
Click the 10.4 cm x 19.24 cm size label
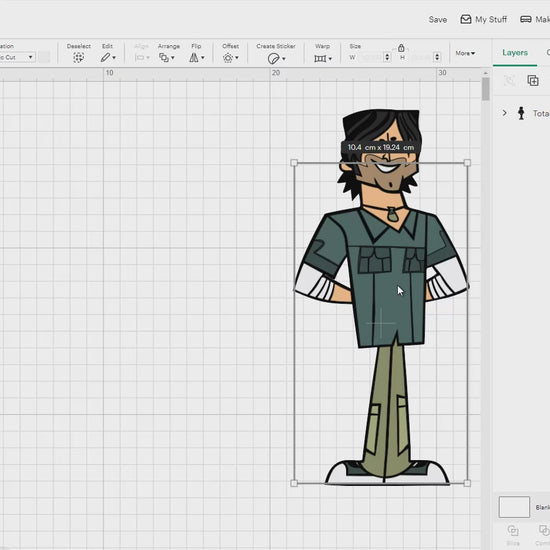(x=381, y=147)
